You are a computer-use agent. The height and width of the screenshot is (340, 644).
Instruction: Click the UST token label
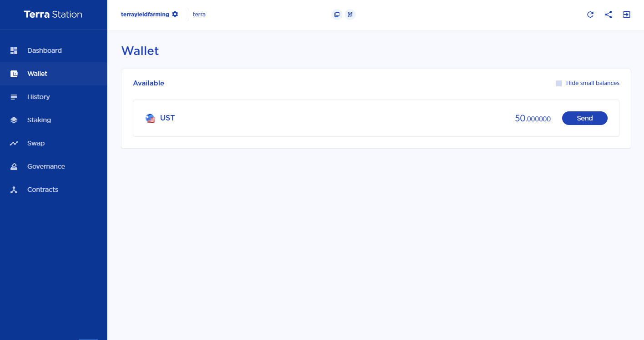(167, 118)
